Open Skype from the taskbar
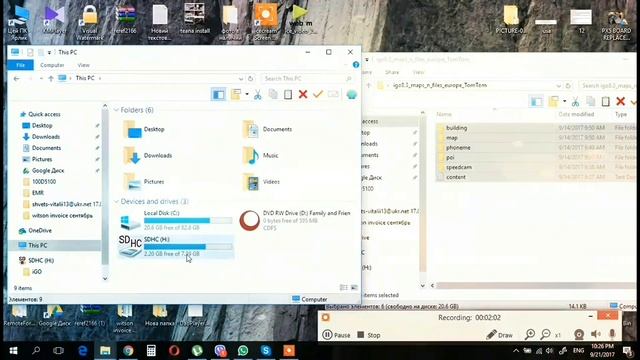Image resolution: width=640 pixels, height=360 pixels. coord(266,351)
